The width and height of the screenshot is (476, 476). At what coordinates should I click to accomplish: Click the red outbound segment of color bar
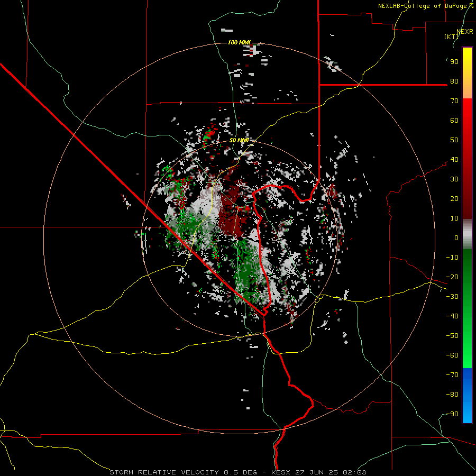pos(467,159)
